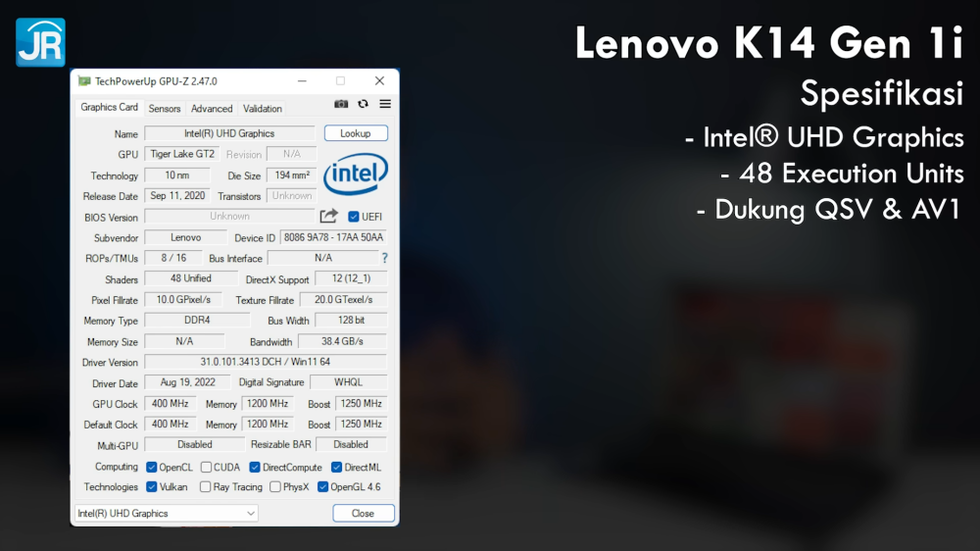Click the JR logo
Image resolution: width=980 pixels, height=551 pixels.
pyautogui.click(x=40, y=42)
